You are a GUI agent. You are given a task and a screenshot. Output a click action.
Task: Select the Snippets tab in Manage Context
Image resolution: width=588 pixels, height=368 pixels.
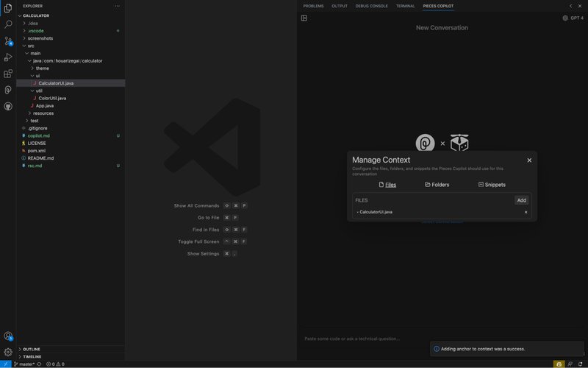(x=492, y=185)
